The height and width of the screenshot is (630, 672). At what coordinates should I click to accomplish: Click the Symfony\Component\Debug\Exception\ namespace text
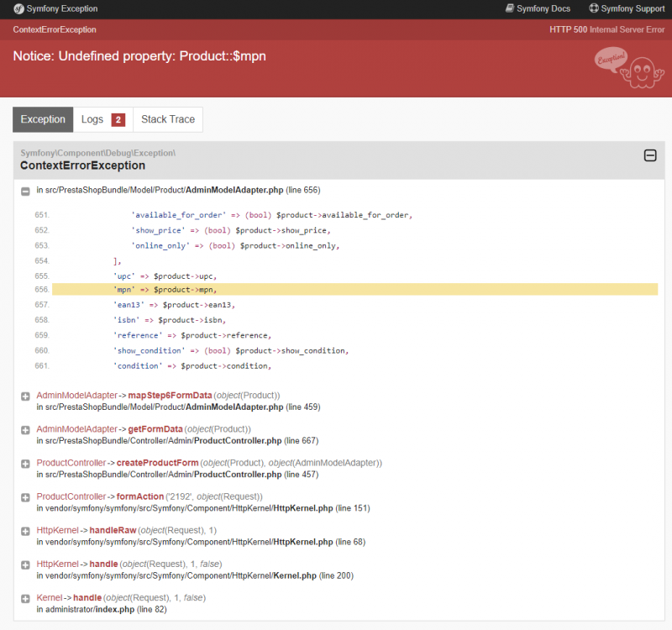[x=97, y=153]
